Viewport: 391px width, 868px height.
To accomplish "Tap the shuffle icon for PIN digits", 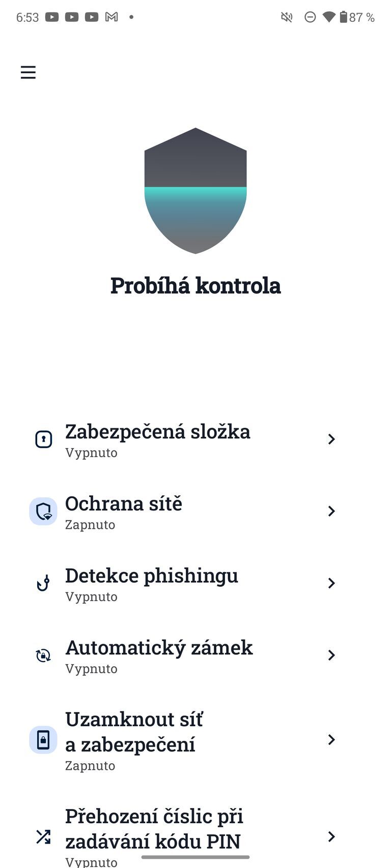I will tap(43, 836).
